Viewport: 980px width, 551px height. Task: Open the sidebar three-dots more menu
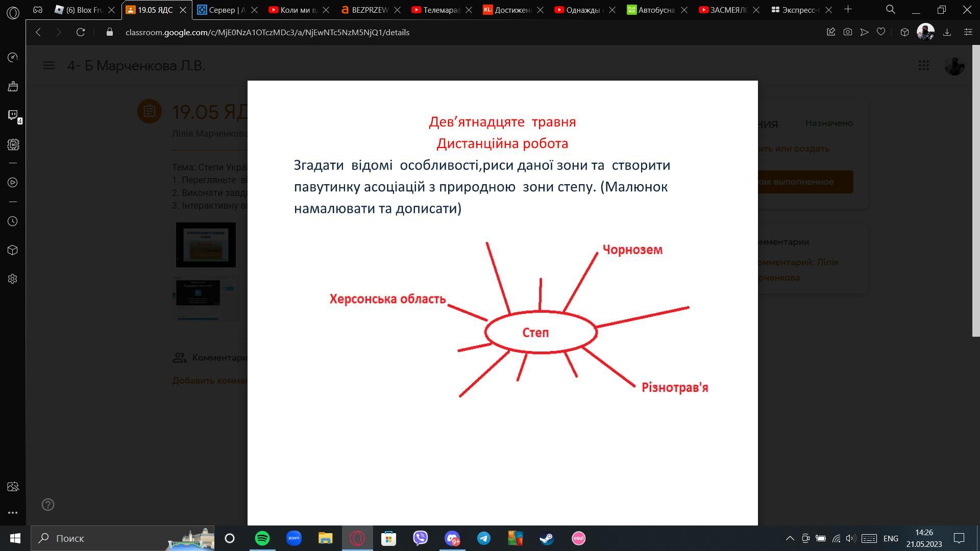click(13, 513)
